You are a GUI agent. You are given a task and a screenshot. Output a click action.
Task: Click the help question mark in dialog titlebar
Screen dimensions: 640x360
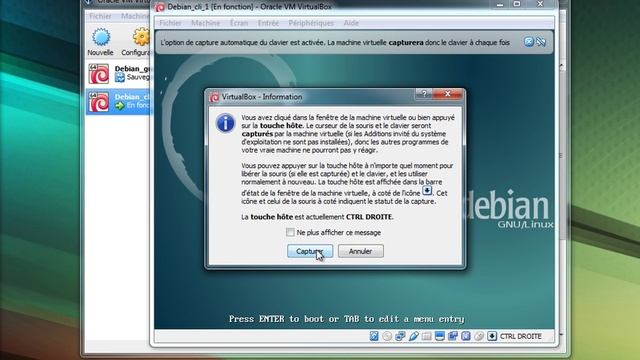424,94
